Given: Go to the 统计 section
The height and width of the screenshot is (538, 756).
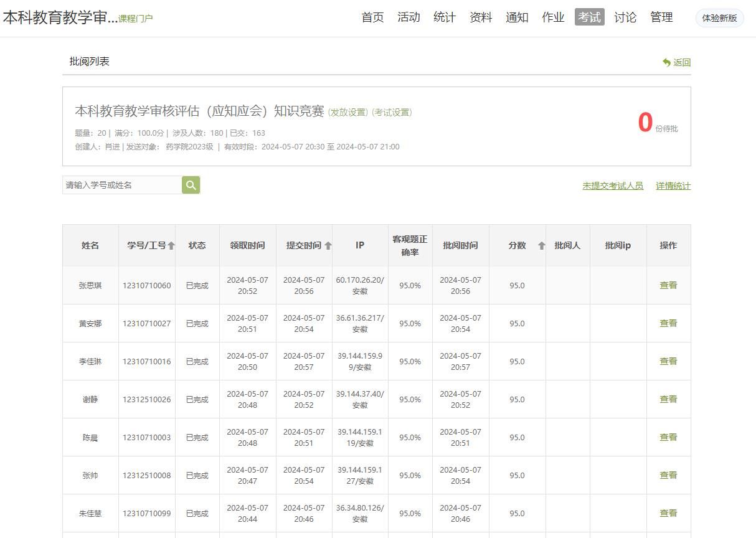Looking at the screenshot, I should (x=445, y=17).
